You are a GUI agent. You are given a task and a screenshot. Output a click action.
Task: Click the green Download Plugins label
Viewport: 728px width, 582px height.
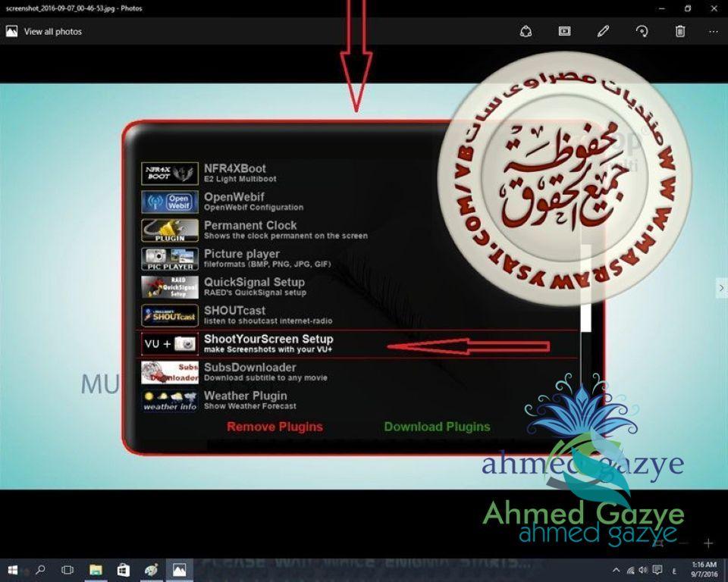[x=438, y=427]
